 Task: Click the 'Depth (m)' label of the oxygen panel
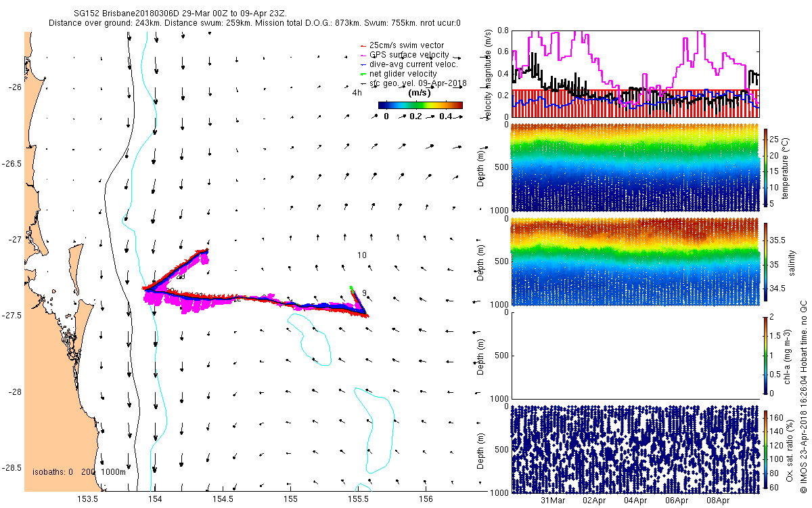[x=481, y=449]
